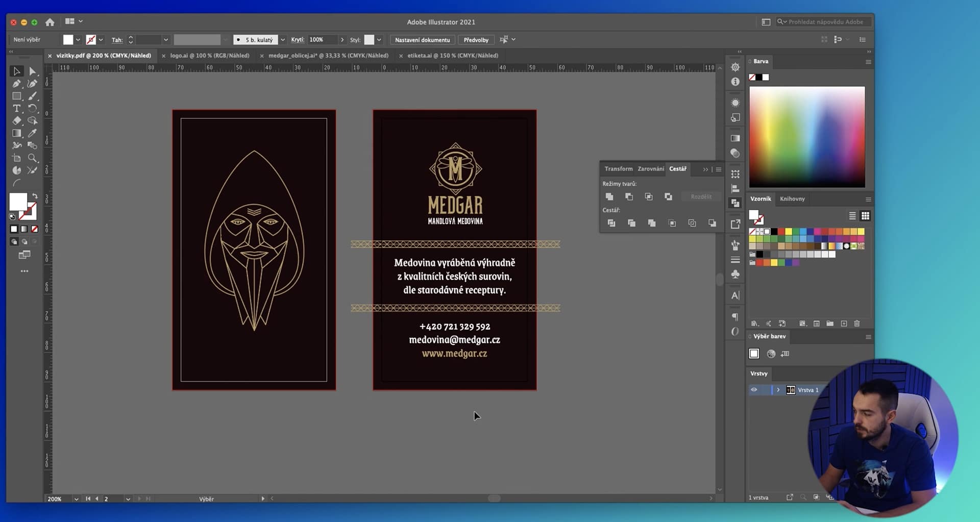Enable Draw Behind mode

pyautogui.click(x=24, y=242)
